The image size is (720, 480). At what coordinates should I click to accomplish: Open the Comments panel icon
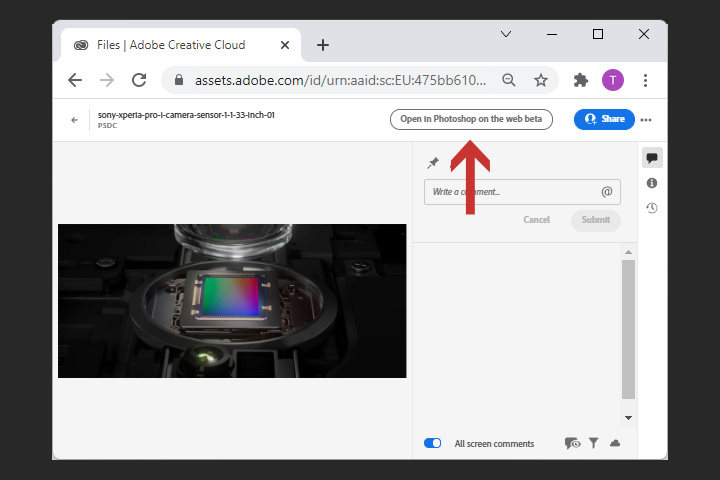coord(652,158)
